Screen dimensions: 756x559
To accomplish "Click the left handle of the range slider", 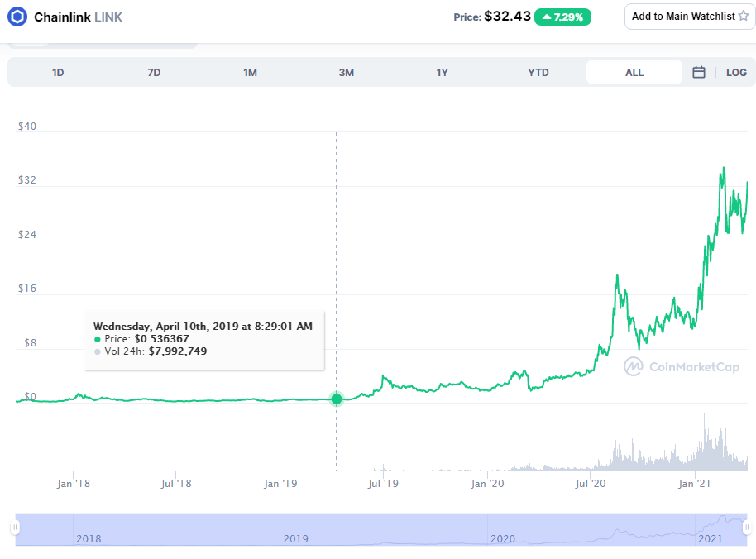I will click(16, 528).
